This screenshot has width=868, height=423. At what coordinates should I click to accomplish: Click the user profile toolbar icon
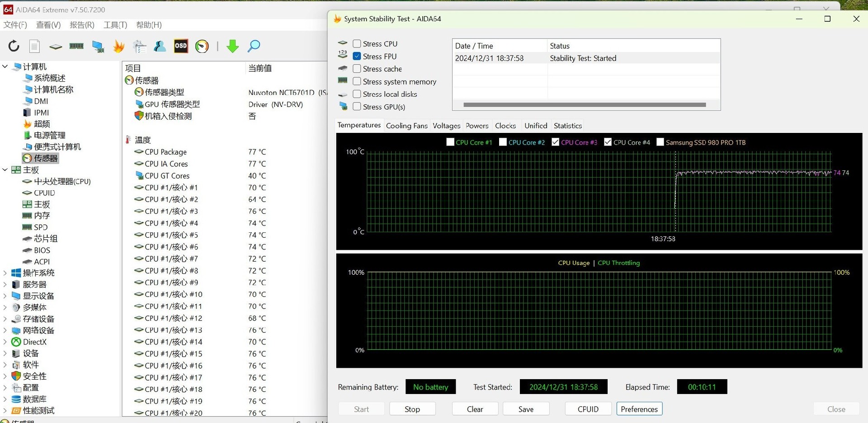(160, 46)
